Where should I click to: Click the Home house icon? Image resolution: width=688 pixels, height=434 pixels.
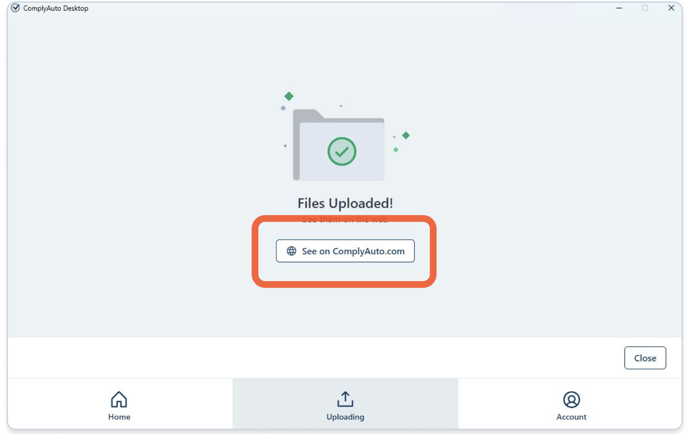[119, 399]
